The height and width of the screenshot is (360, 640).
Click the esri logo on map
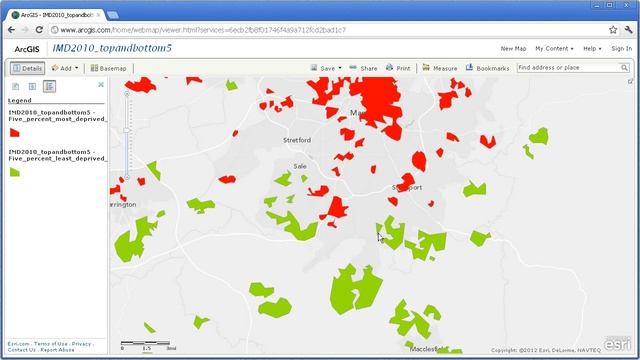tap(617, 344)
